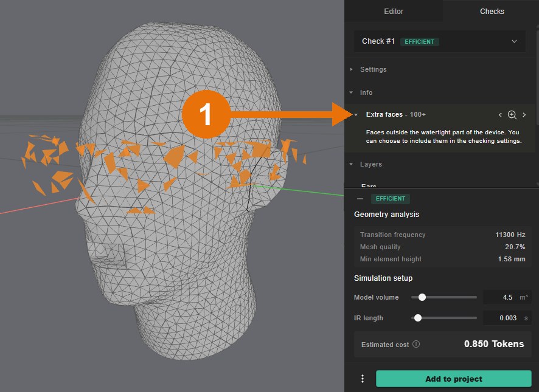Click the Add to project button
This screenshot has width=539, height=392.
(454, 379)
